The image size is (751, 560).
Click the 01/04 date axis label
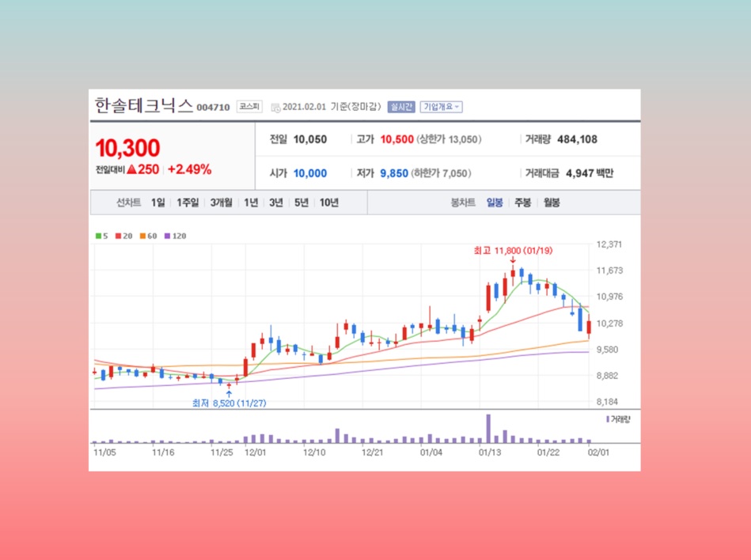(x=431, y=452)
